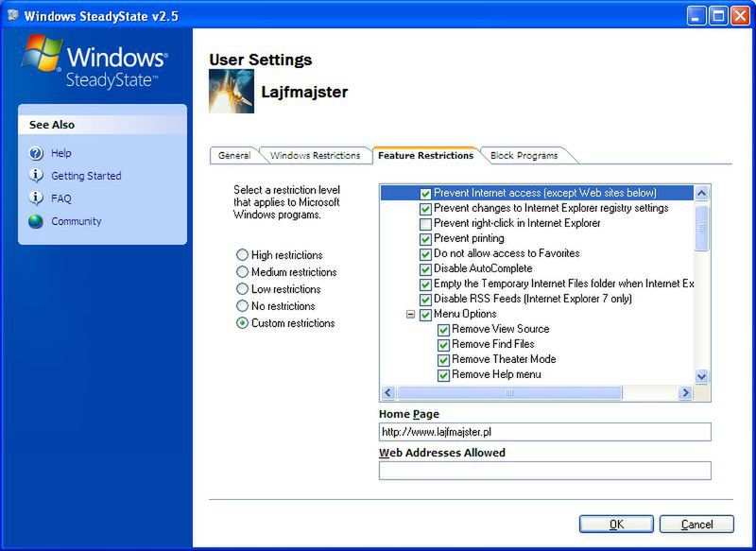
Task: Select Low restrictions radio button
Action: pos(243,289)
